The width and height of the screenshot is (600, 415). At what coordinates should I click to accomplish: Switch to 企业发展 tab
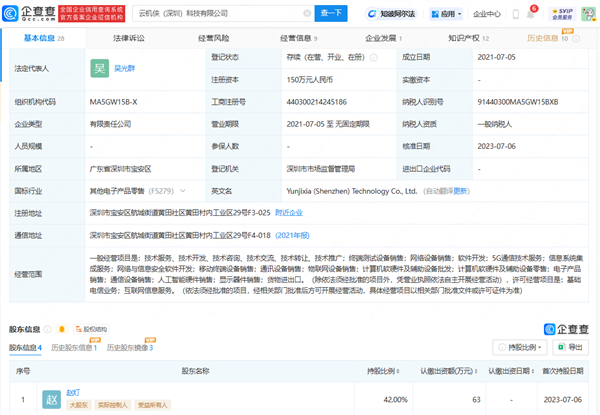pos(383,38)
